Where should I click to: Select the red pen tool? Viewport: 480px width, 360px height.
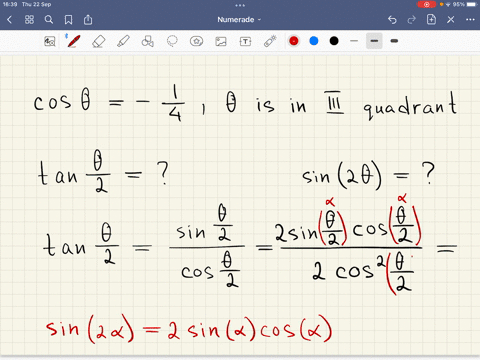coord(73,41)
